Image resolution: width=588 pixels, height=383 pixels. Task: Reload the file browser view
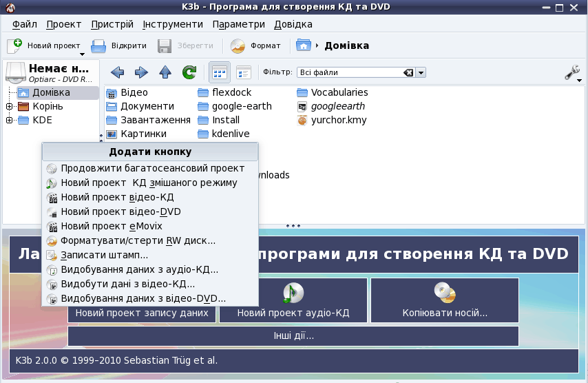click(x=189, y=72)
